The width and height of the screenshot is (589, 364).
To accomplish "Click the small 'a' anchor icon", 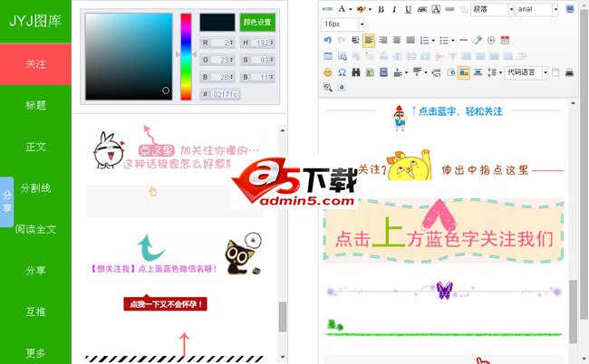I will (342, 87).
